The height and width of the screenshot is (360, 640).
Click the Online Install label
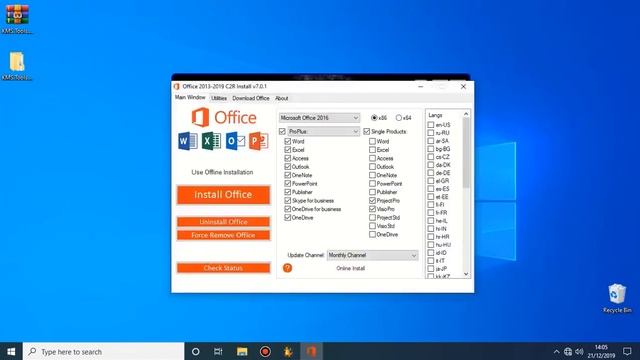coord(351,268)
